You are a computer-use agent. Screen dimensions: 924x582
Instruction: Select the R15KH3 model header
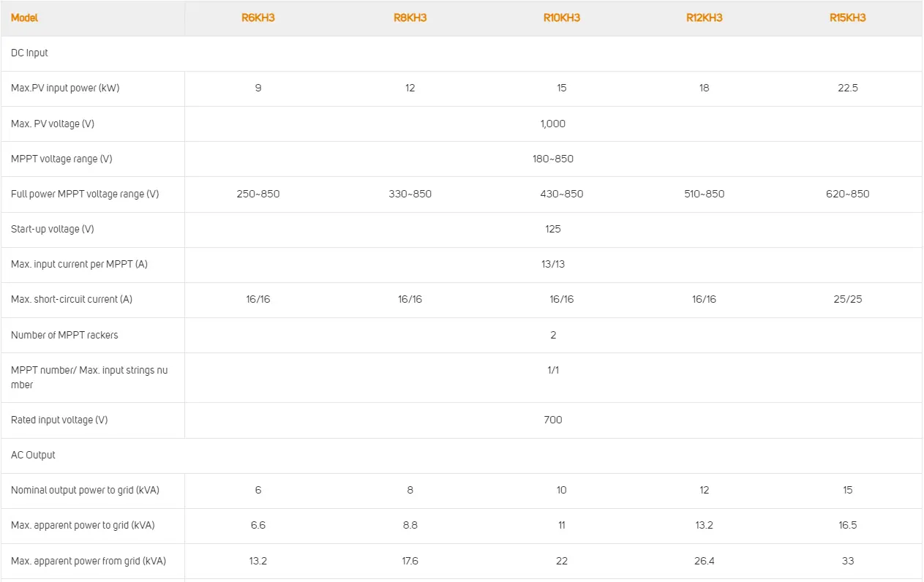847,18
